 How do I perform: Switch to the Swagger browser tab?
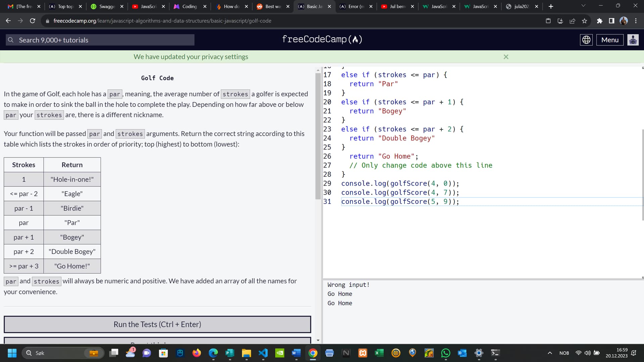coord(104,6)
